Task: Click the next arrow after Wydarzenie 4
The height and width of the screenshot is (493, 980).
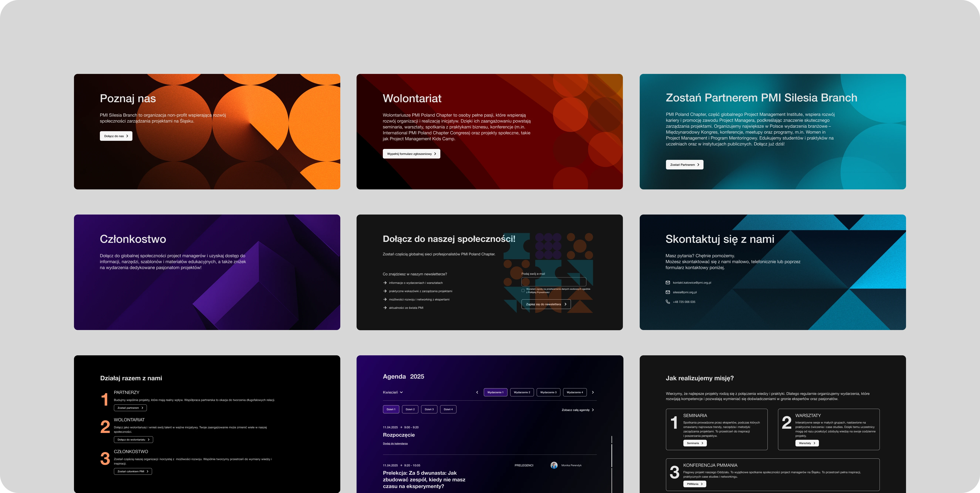Action: click(593, 392)
